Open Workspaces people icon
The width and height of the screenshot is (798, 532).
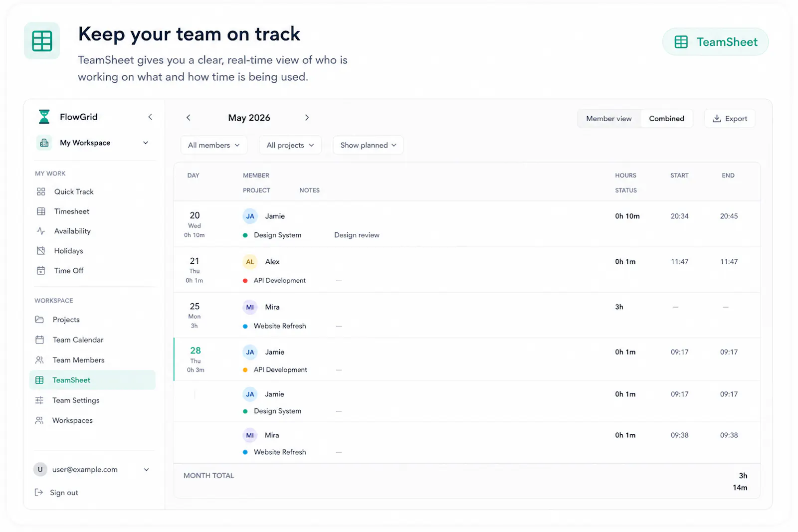point(39,420)
